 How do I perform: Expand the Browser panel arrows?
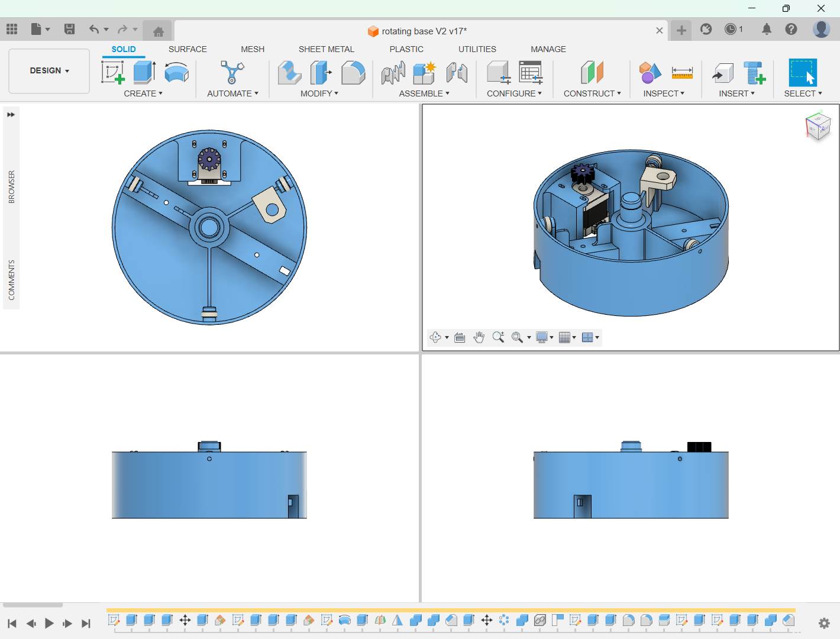pos(11,115)
